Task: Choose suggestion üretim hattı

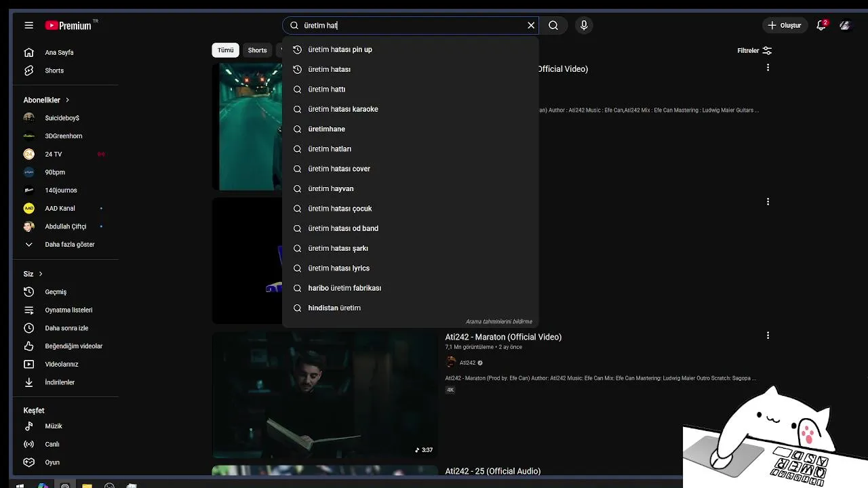Action: (410, 89)
